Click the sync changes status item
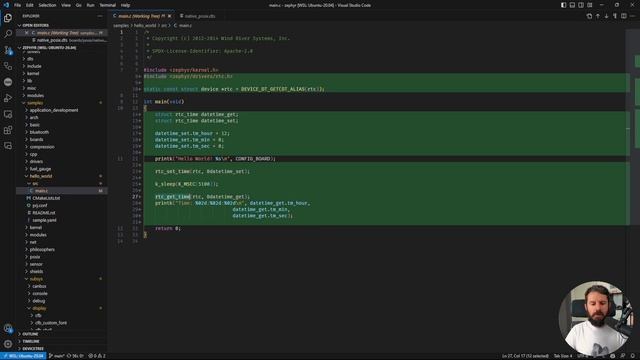Viewport: 640px width, 360px height. tap(75, 356)
